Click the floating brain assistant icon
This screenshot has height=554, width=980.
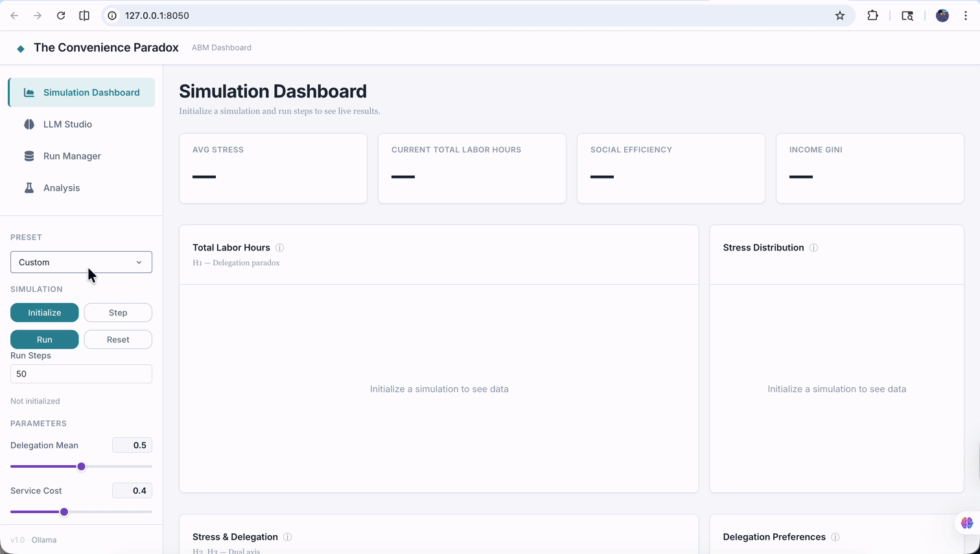point(967,522)
